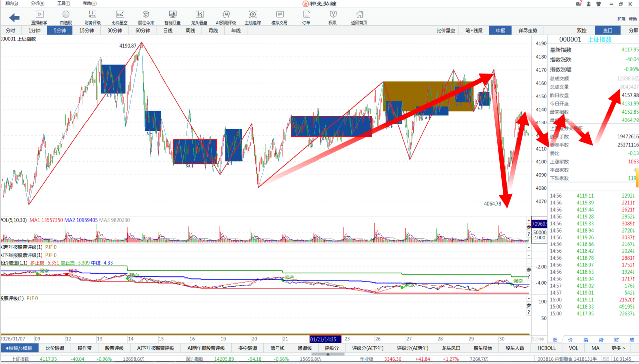This screenshot has width=639, height=364.
Task: Click the blue back arrow icon
Action: point(14,18)
